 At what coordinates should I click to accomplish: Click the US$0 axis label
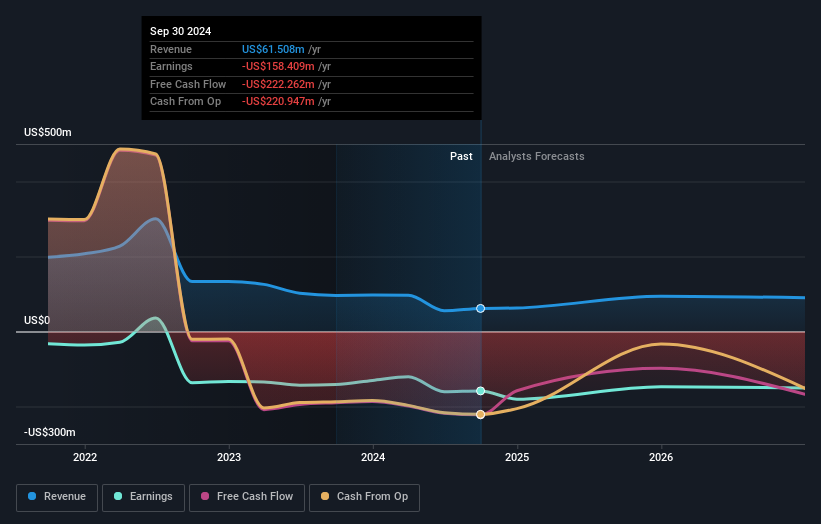coord(37,320)
